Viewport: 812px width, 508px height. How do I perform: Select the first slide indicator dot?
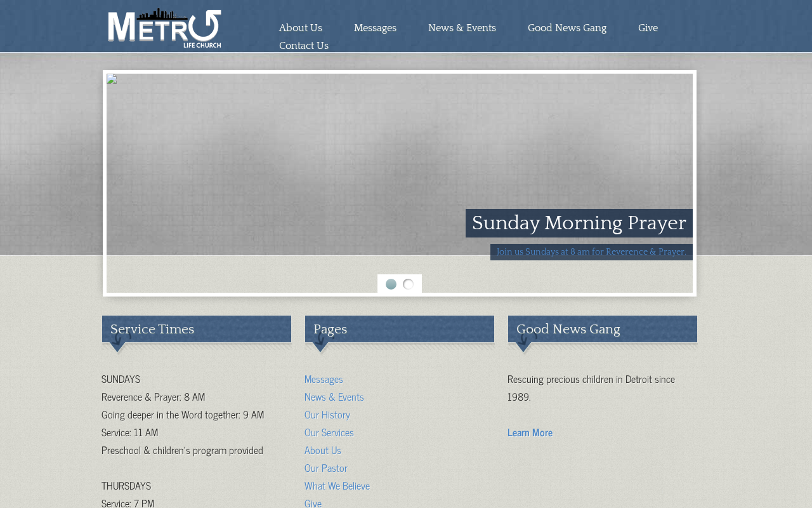click(x=391, y=284)
